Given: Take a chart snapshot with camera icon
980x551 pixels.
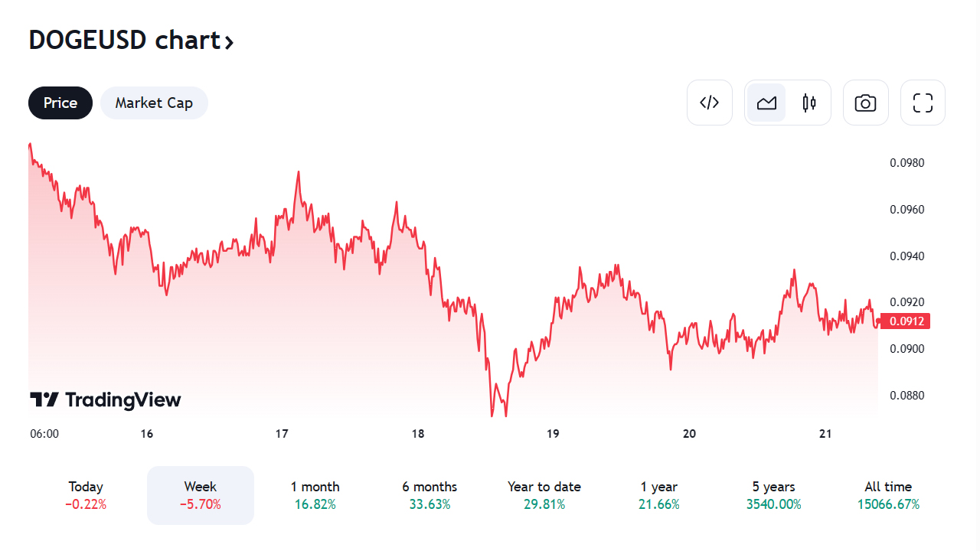Looking at the screenshot, I should click(x=865, y=103).
